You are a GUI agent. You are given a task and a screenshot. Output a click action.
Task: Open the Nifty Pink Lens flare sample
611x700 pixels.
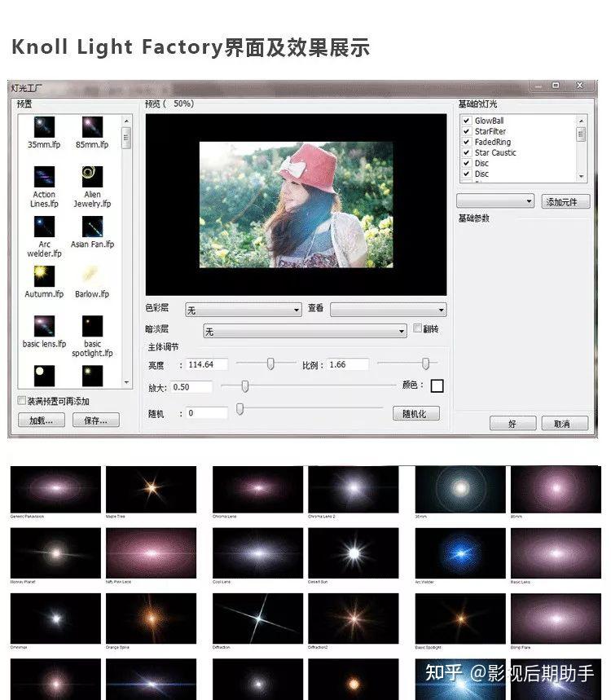click(x=151, y=553)
